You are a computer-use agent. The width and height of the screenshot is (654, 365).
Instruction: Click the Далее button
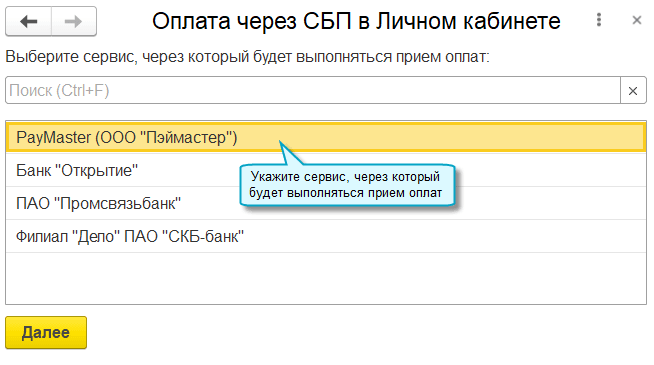pyautogui.click(x=46, y=332)
